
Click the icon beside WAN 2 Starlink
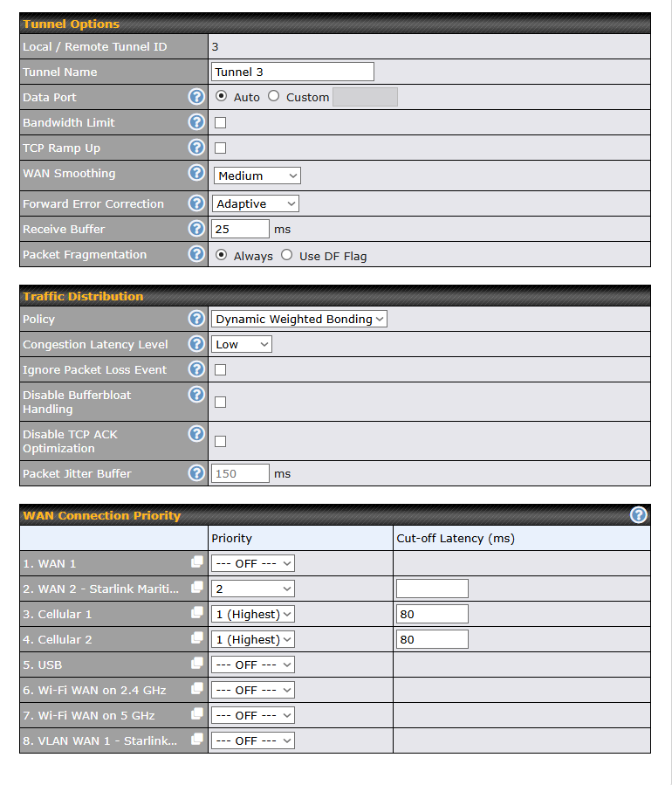197,588
